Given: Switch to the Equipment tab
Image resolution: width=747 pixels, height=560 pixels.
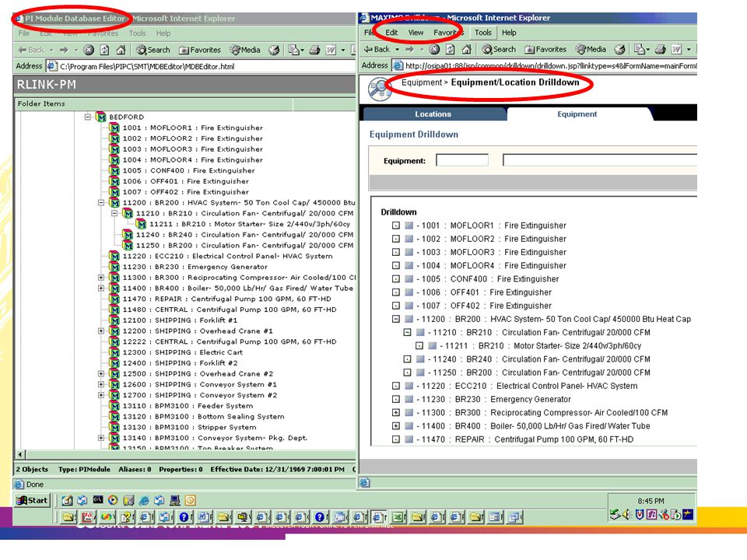Looking at the screenshot, I should click(x=577, y=114).
